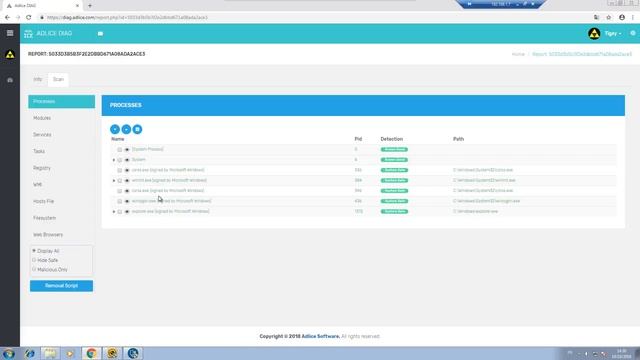Image resolution: width=640 pixels, height=360 pixels.
Task: Reload the page with the refresh icon
Action: point(29,18)
